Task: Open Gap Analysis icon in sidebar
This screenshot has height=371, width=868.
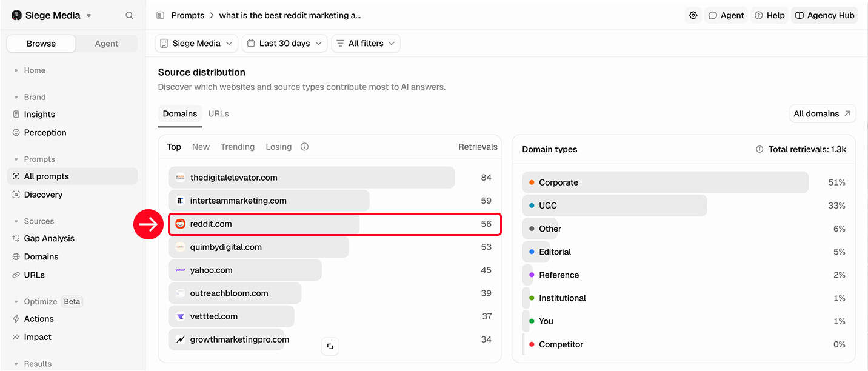Action: [16, 238]
